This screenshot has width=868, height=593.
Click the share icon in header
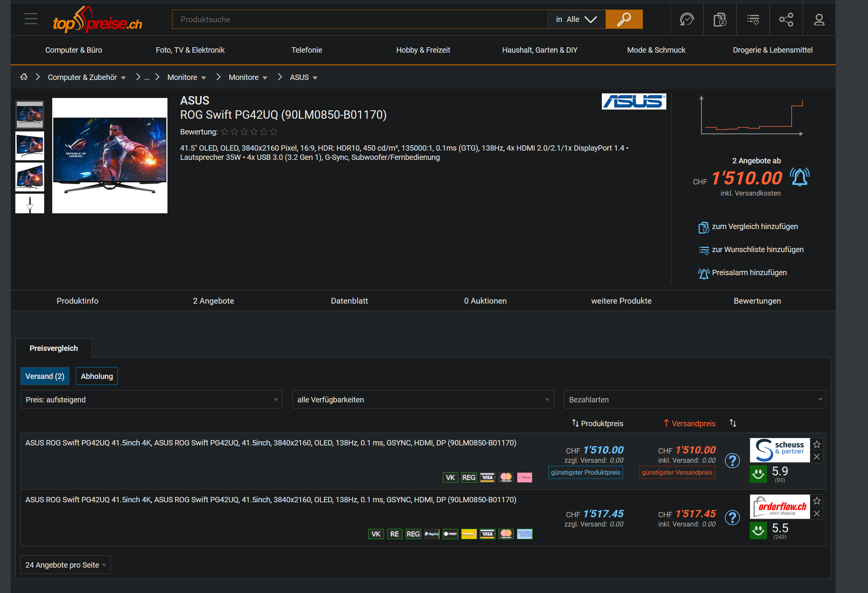tap(786, 19)
